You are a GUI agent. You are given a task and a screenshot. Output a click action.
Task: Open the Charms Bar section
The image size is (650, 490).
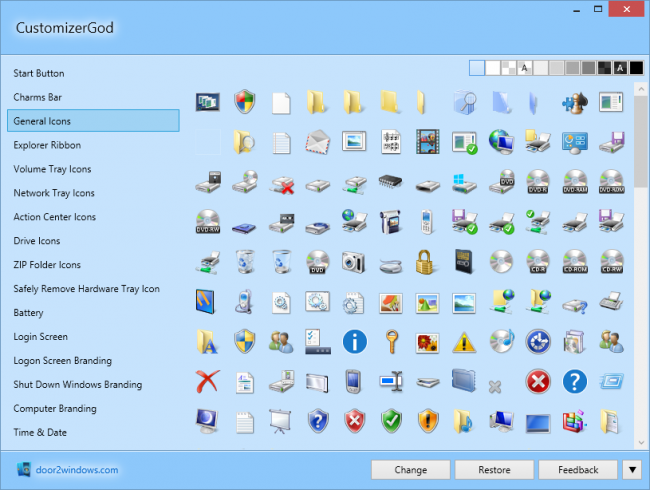coord(37,97)
